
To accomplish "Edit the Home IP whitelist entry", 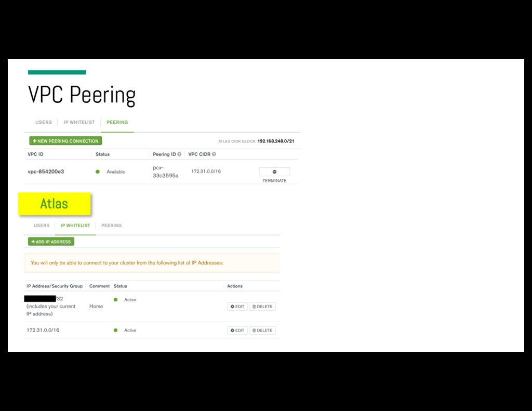I will coord(237,307).
